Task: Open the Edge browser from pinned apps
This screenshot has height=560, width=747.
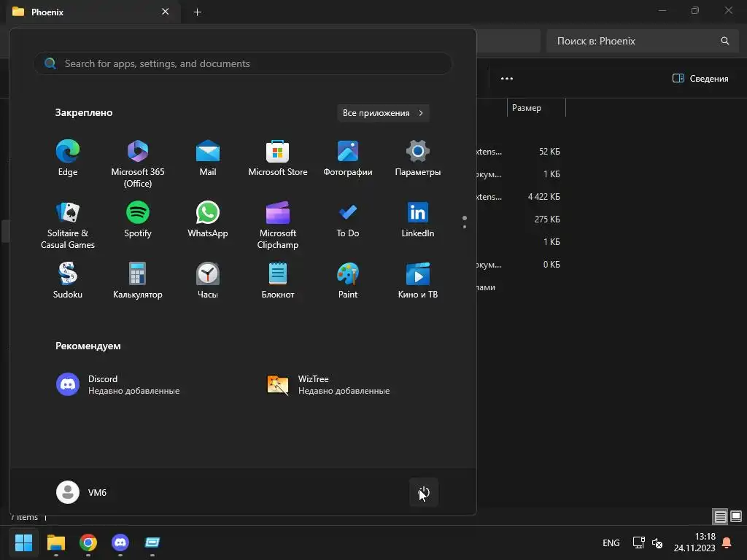Action: [68, 158]
